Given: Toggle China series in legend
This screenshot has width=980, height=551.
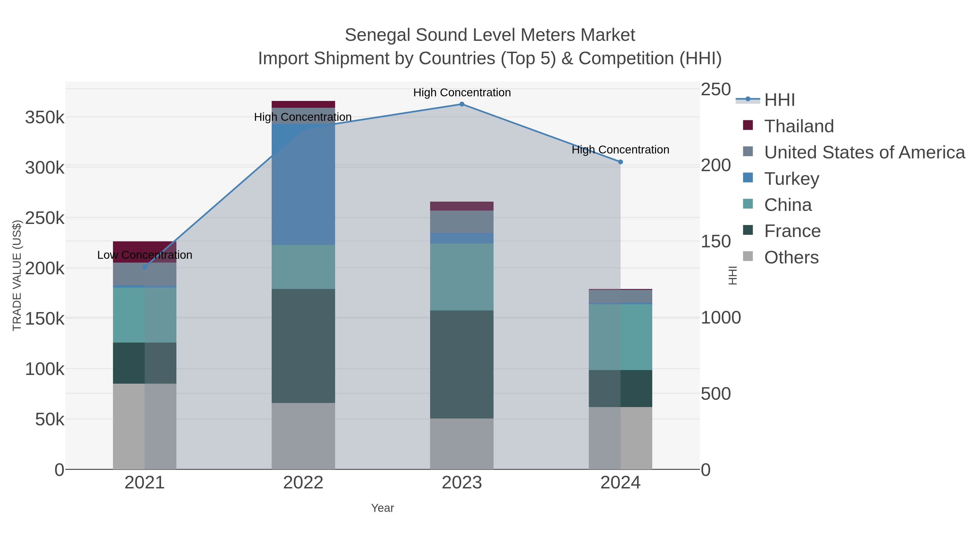Looking at the screenshot, I should pos(777,205).
